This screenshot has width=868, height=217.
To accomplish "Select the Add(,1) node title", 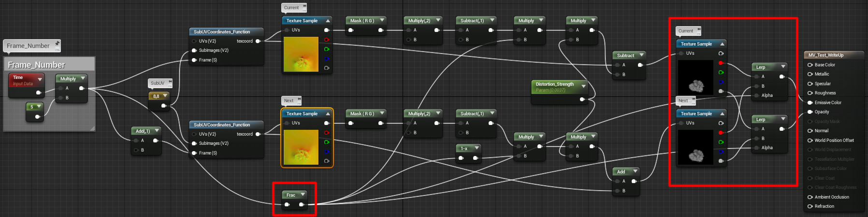I will pos(143,131).
